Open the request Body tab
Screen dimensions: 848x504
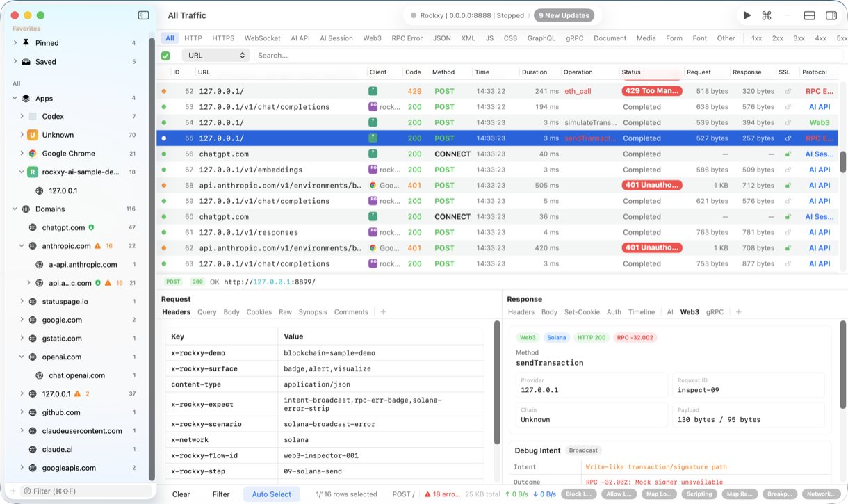(231, 312)
